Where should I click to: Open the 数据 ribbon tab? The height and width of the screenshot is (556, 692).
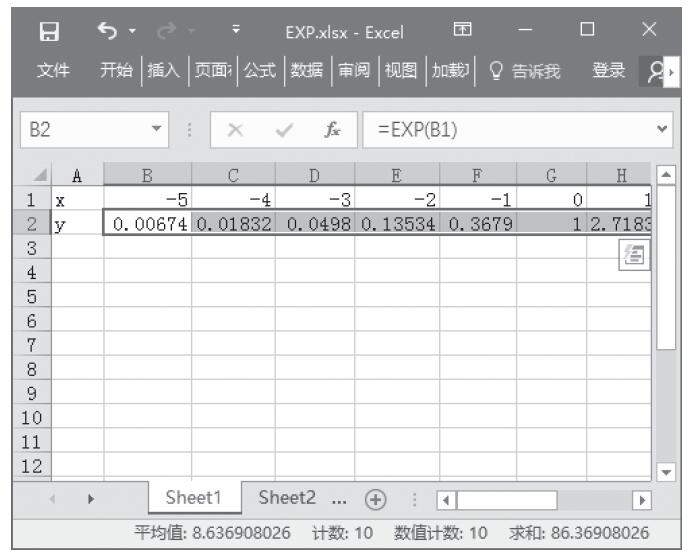306,71
